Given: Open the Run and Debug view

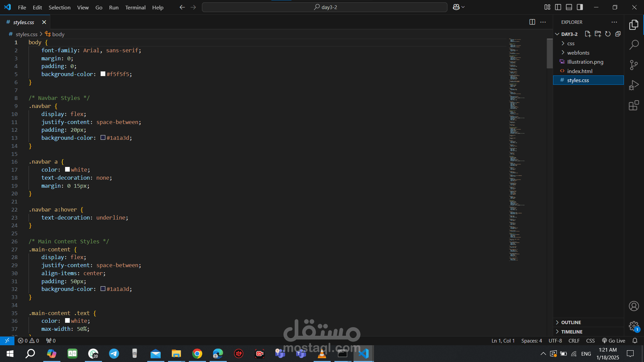Looking at the screenshot, I should [x=634, y=85].
